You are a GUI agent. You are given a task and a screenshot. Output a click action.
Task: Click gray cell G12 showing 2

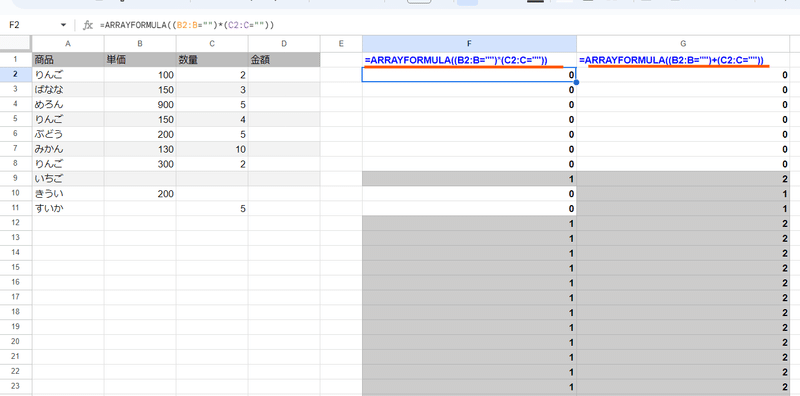(683, 223)
